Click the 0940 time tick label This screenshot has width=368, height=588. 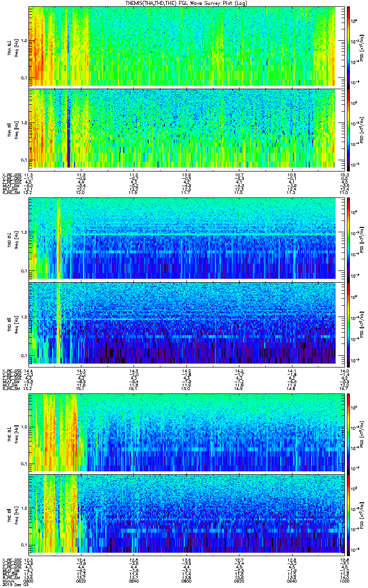point(292,582)
